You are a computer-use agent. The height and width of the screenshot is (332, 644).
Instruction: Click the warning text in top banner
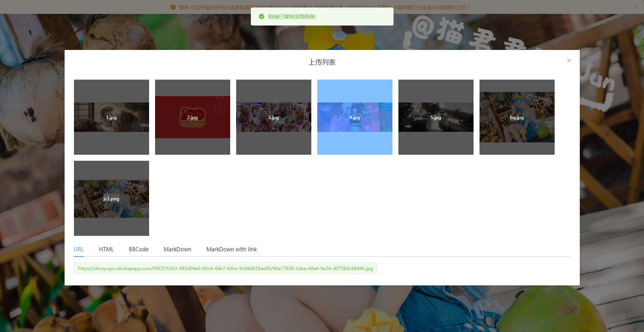324,7
